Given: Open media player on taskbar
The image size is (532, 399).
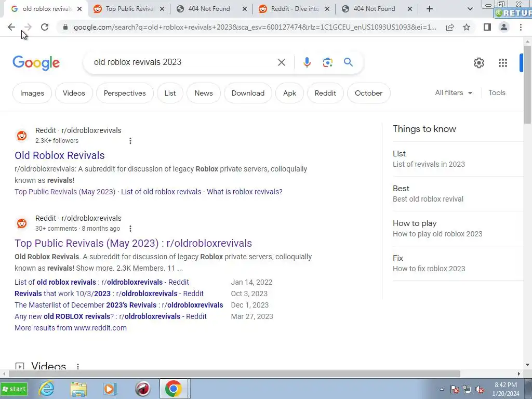Looking at the screenshot, I should 110,389.
